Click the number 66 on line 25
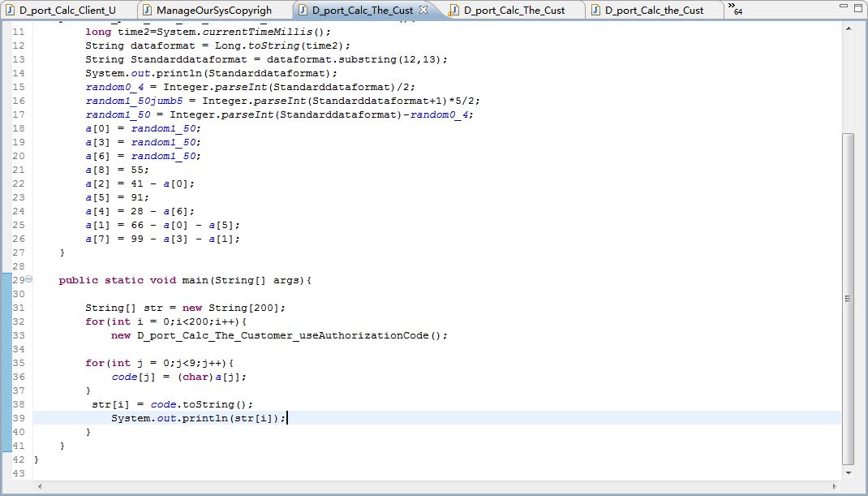Image resolution: width=868 pixels, height=496 pixels. 137,226
